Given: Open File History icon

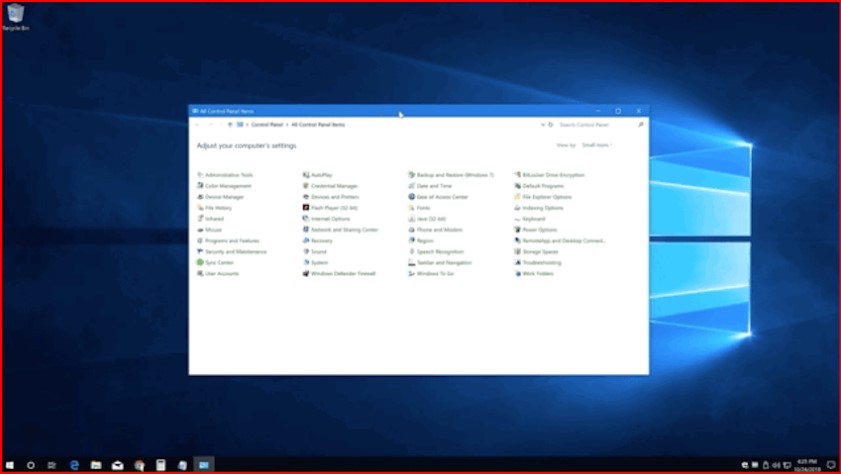Looking at the screenshot, I should (x=200, y=208).
